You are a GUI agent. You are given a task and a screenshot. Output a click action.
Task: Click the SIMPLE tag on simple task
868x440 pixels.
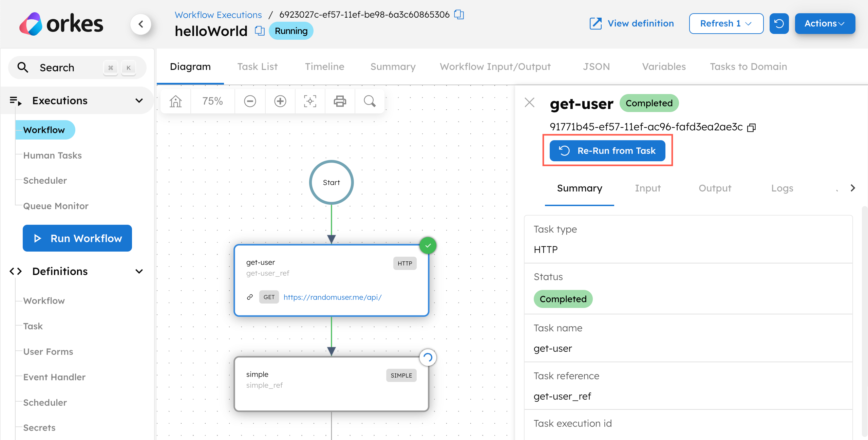coord(401,375)
